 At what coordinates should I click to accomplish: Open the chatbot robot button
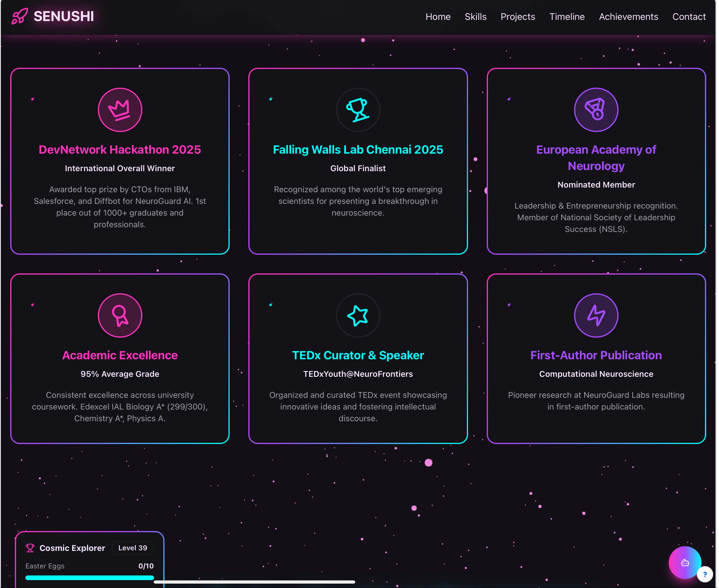click(685, 563)
